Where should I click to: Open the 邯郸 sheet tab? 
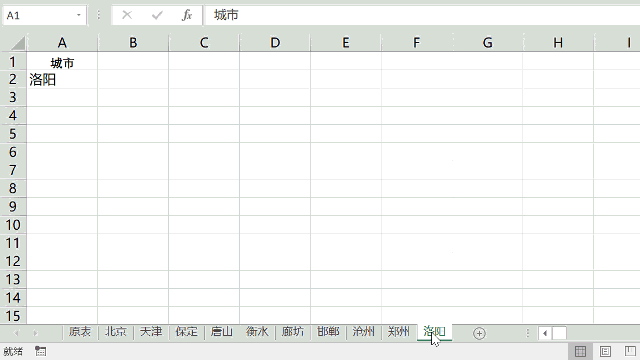coord(328,332)
